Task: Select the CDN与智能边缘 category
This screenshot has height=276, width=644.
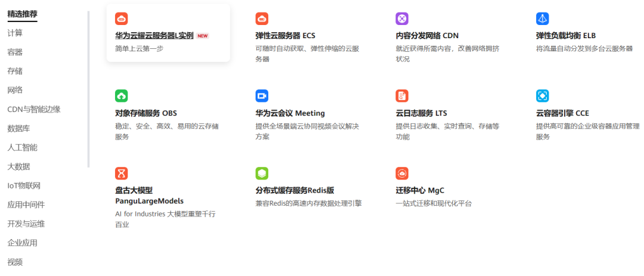Action: (34, 109)
